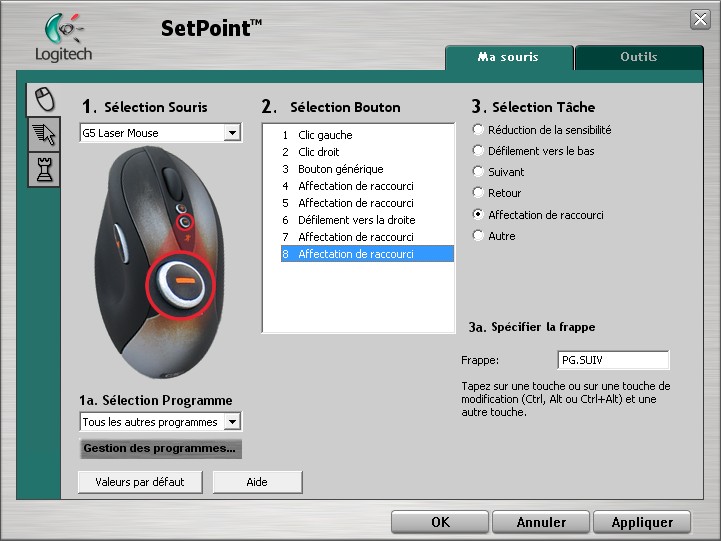Switch to the Outils tab
Image resolution: width=721 pixels, height=541 pixels.
pyautogui.click(x=639, y=57)
